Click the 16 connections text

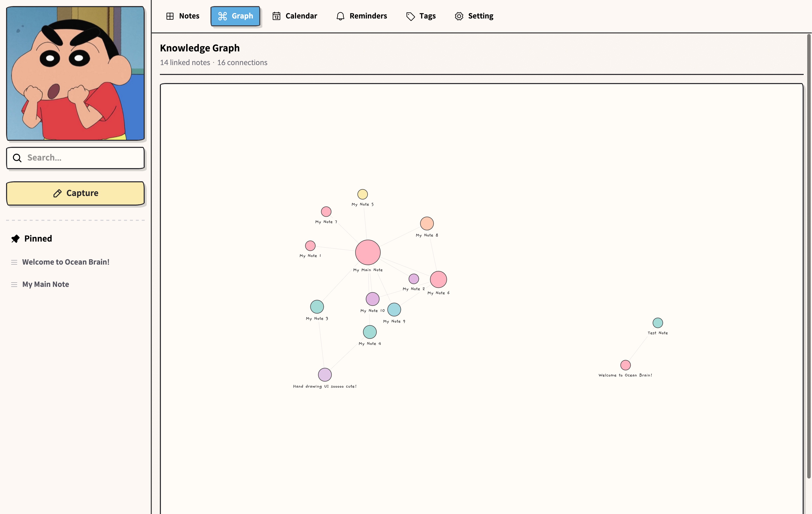[x=242, y=63]
